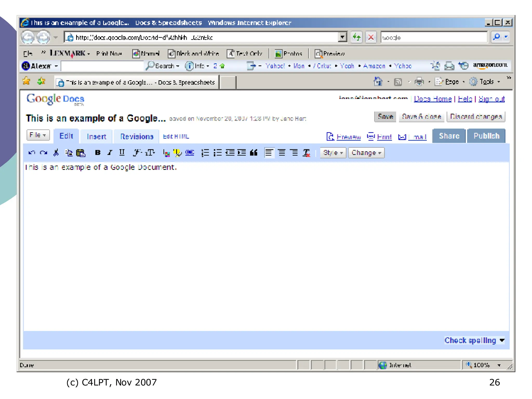
Task: Click the Cut scissors icon
Action: [x=56, y=153]
